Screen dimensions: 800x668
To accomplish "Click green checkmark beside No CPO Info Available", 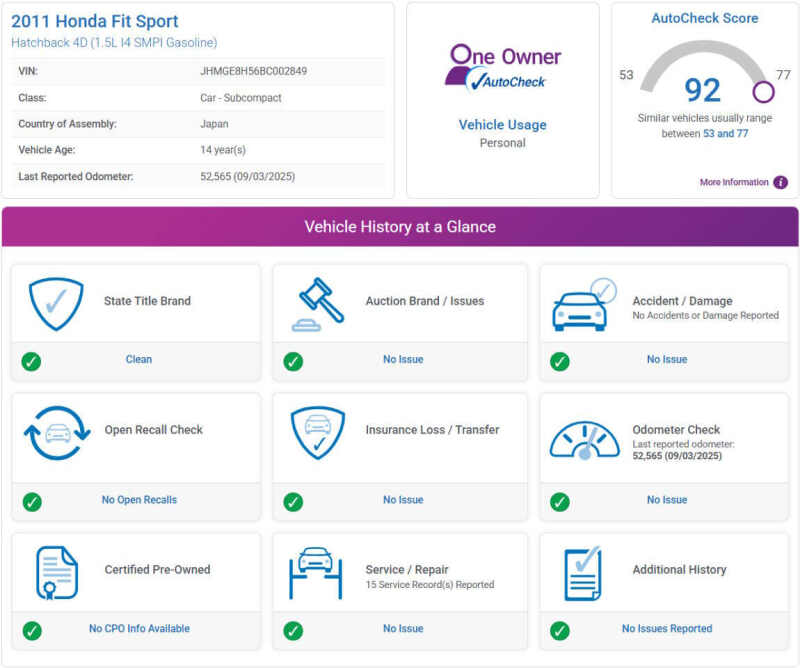I will [x=32, y=630].
